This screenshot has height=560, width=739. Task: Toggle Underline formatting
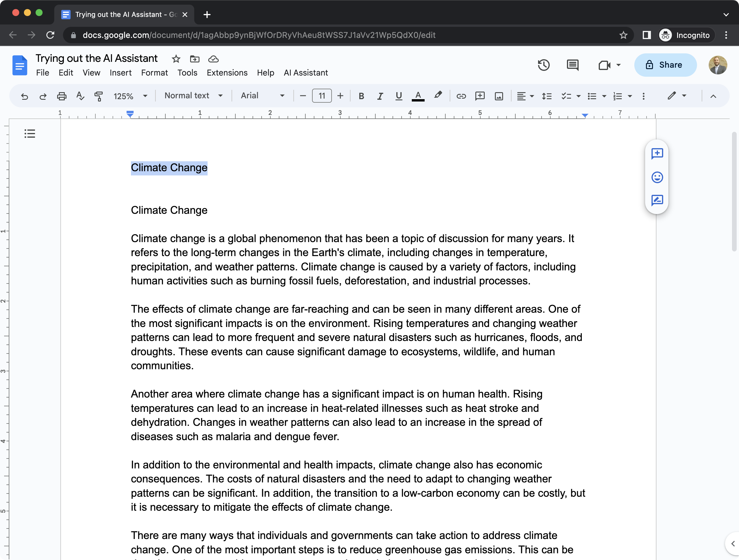tap(399, 96)
